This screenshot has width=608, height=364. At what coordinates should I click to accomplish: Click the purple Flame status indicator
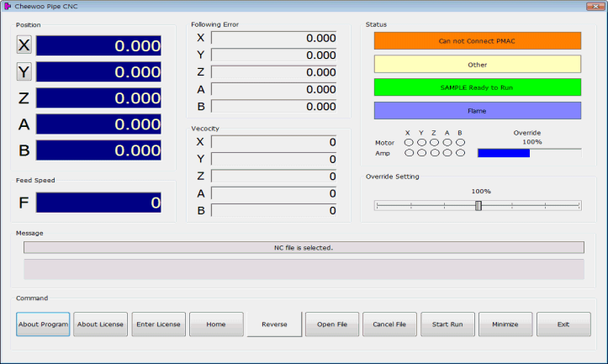tap(478, 111)
